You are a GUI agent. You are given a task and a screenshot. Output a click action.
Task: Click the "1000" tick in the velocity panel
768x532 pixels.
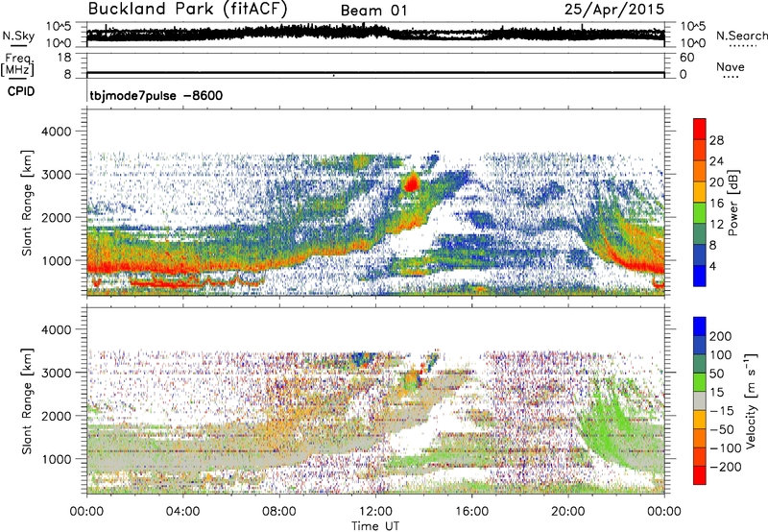56,459
